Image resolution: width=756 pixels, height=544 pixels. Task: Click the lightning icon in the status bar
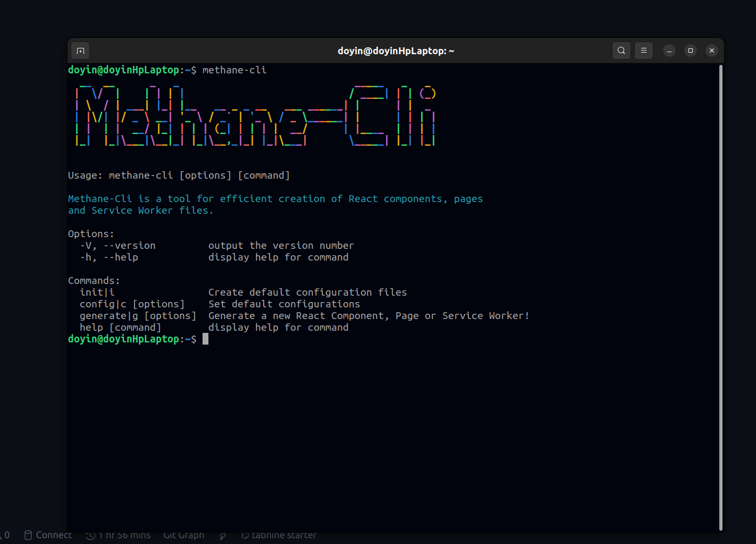223,535
